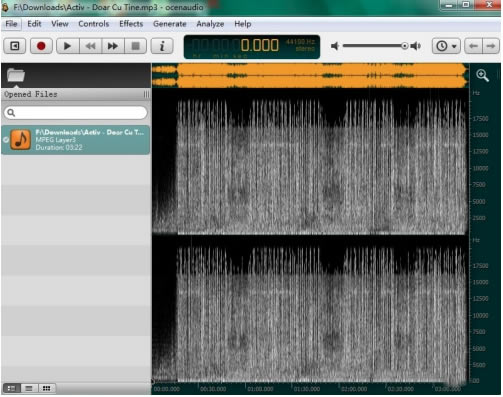
Task: Click the 17500 Hz label on upper channel
Action: click(480, 119)
